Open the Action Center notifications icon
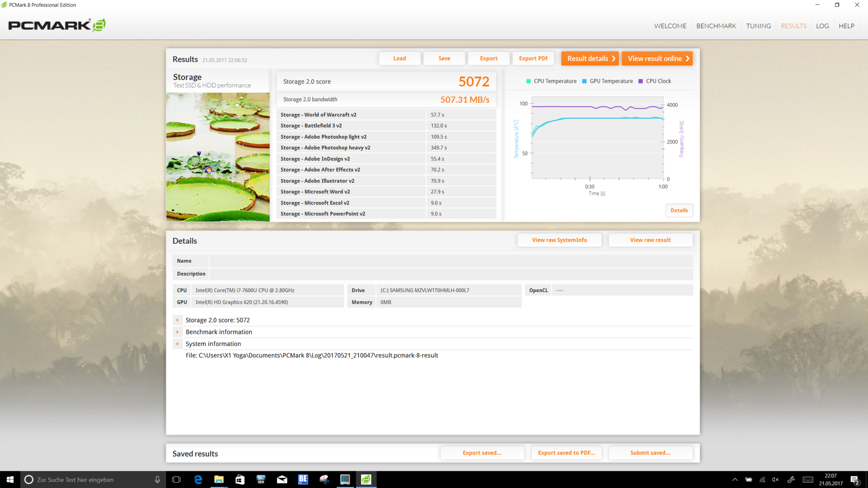This screenshot has width=868, height=488. pos(854,480)
